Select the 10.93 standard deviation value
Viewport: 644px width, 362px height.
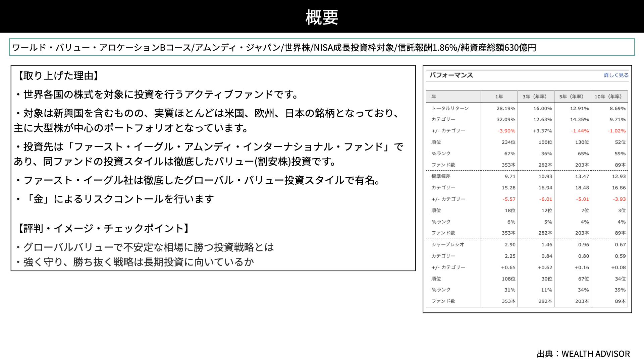pyautogui.click(x=545, y=176)
